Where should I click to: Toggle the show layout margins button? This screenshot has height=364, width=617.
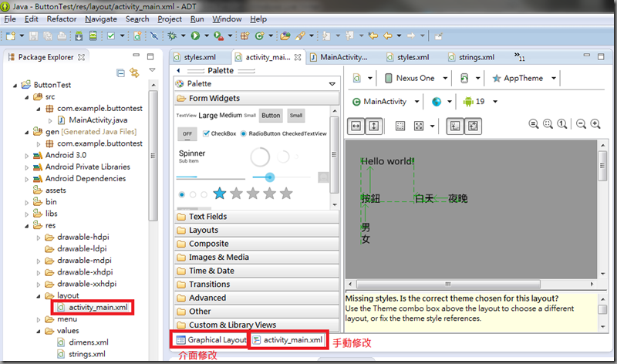400,126
